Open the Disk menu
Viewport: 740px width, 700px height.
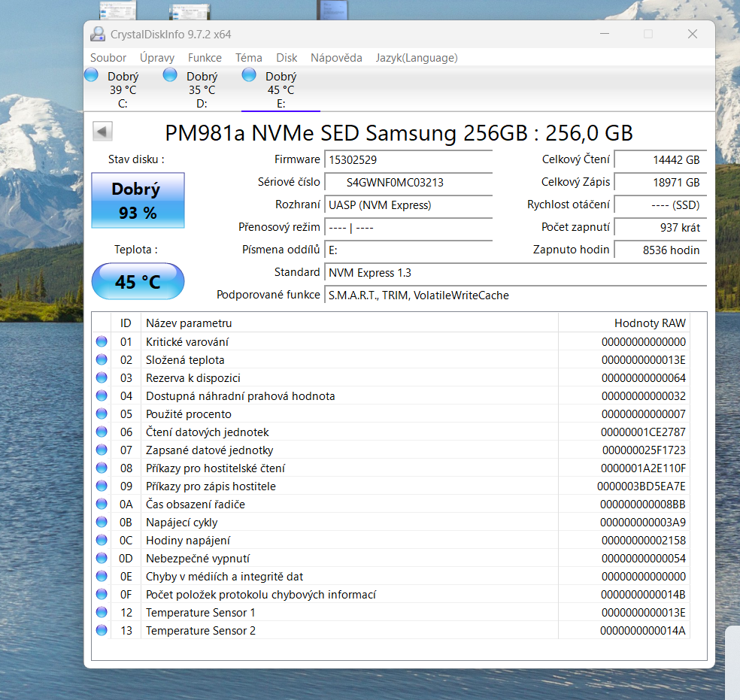(x=287, y=57)
